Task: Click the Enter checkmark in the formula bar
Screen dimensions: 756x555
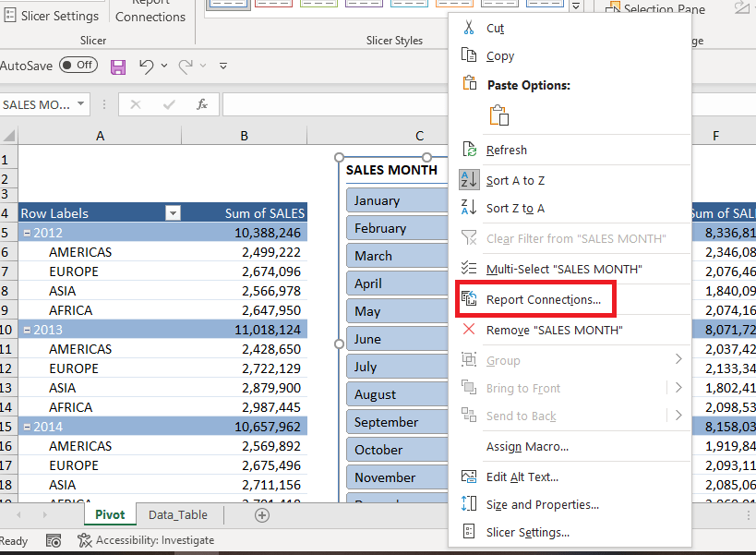Action: (169, 104)
